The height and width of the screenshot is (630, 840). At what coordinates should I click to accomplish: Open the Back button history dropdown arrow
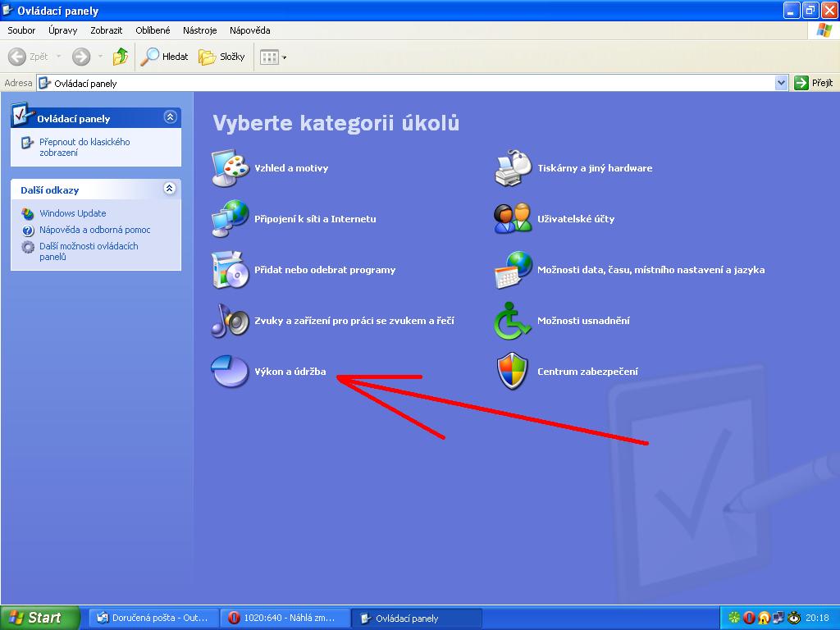point(58,57)
